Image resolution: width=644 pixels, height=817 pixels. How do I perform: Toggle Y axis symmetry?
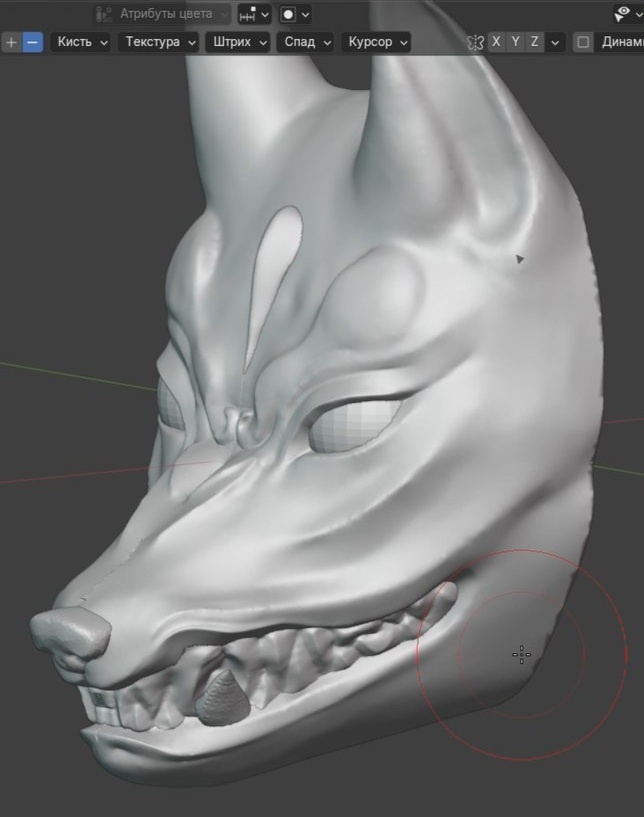tap(515, 42)
